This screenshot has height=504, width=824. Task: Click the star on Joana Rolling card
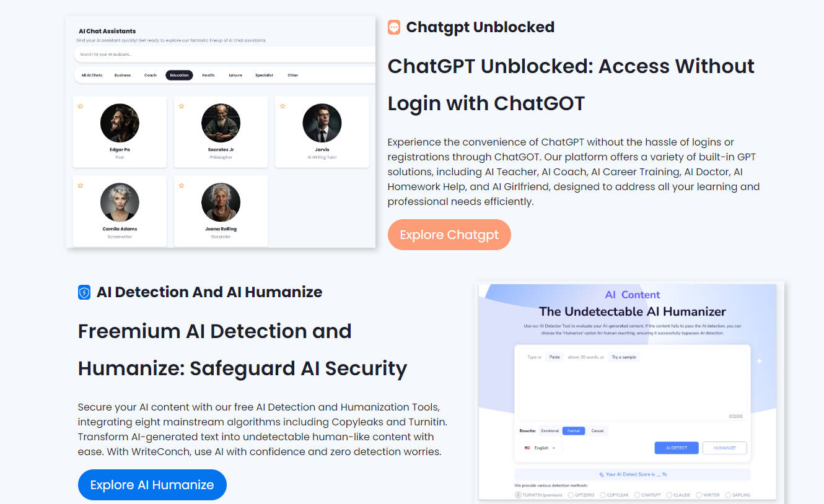tap(182, 186)
